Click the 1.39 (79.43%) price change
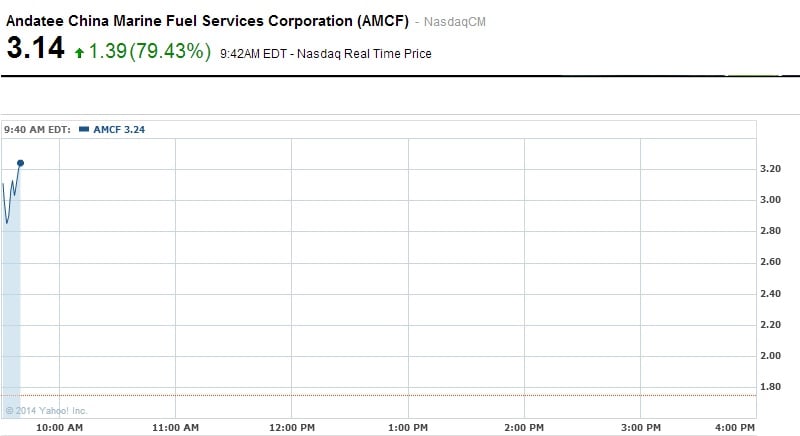This screenshot has width=800, height=436. tap(150, 51)
